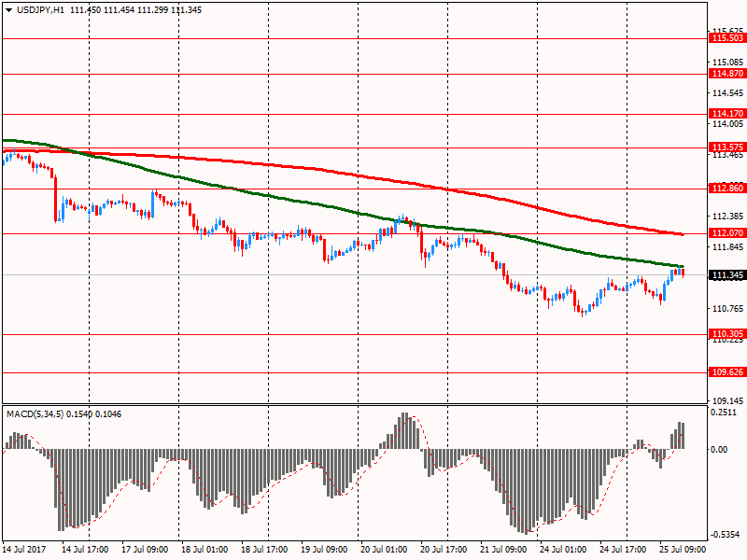
Task: Click the 114.545 price scale value
Action: tap(727, 92)
